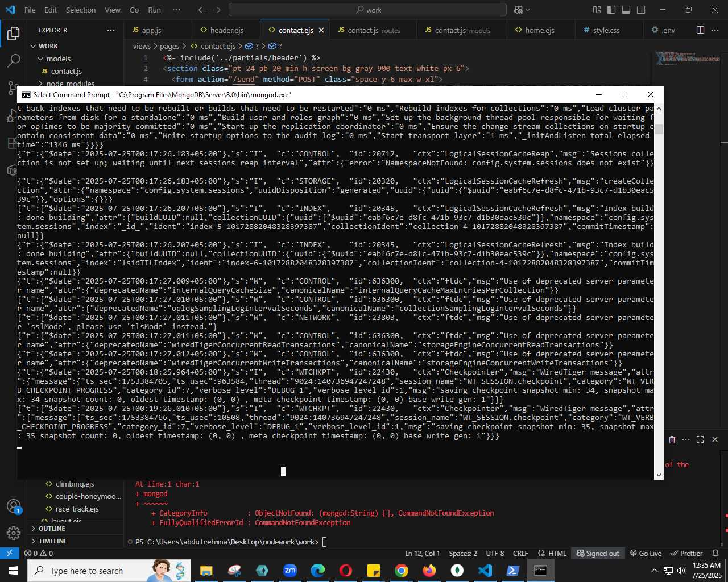The width and height of the screenshot is (728, 582).
Task: Click Prettier status bar item
Action: tap(686, 553)
